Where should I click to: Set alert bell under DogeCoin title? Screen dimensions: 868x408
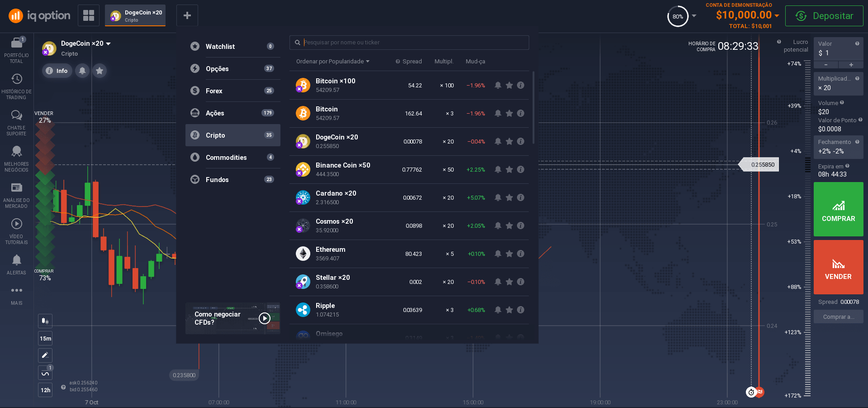point(82,71)
